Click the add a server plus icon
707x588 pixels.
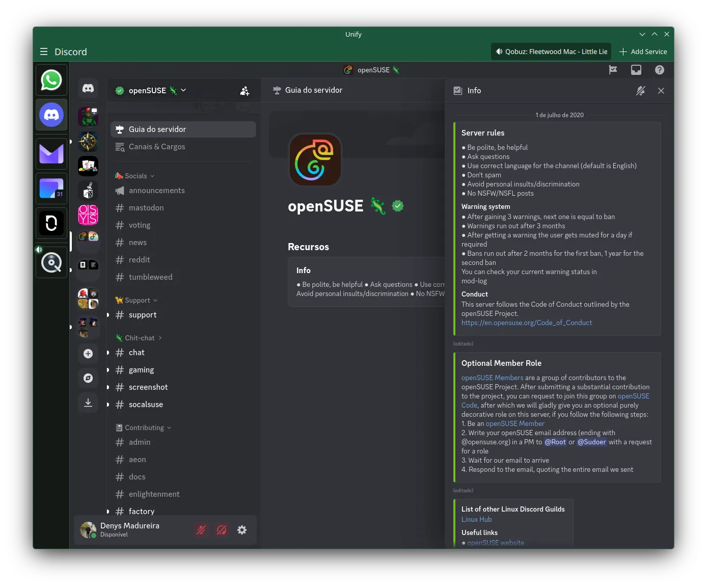click(88, 354)
